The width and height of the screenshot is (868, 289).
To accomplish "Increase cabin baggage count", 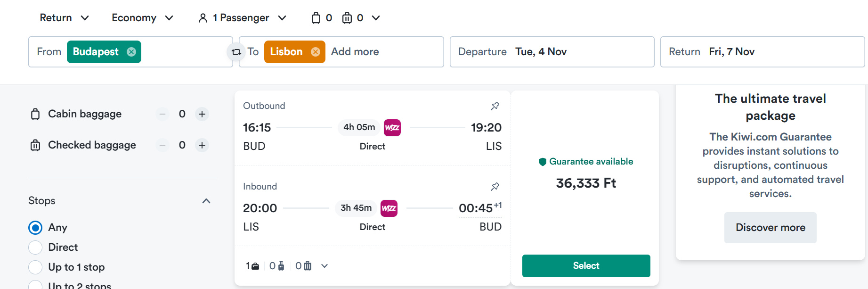I will 202,114.
